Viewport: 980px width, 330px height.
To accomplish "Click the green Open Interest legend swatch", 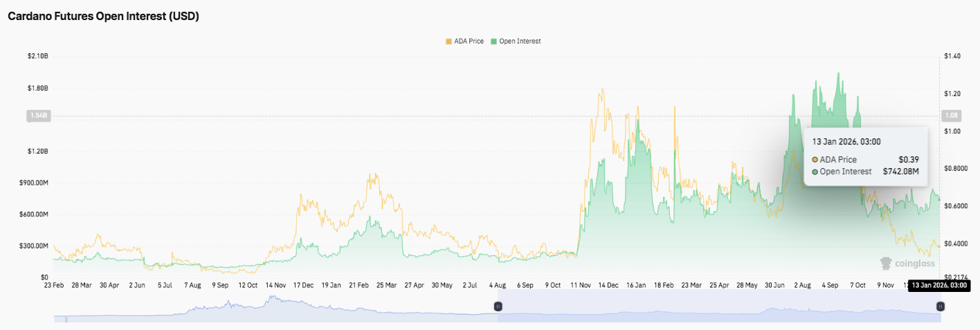I will tap(493, 42).
